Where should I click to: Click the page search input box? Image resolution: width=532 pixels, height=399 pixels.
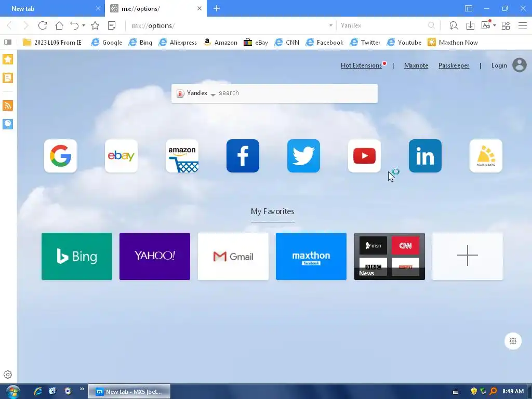click(297, 94)
